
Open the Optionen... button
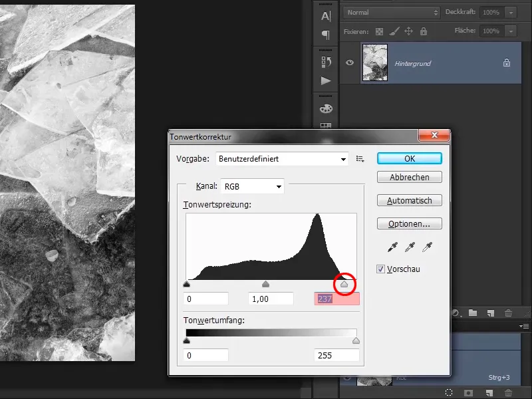[410, 224]
